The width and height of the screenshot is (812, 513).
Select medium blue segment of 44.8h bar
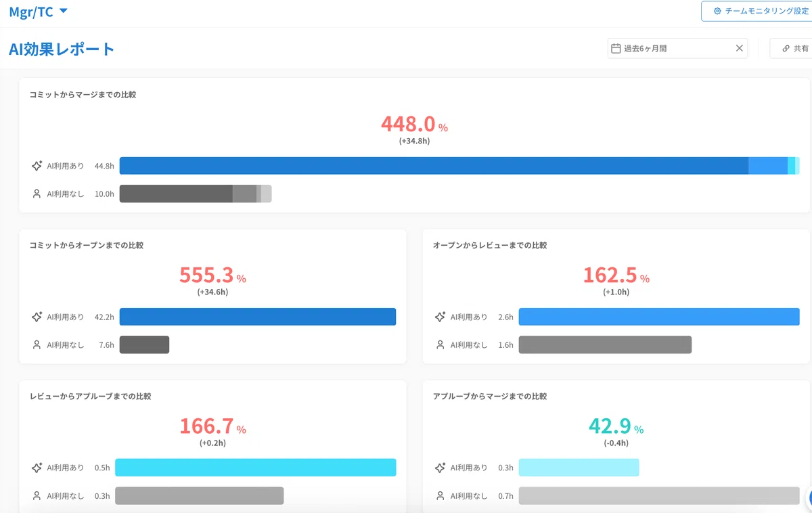click(x=768, y=166)
